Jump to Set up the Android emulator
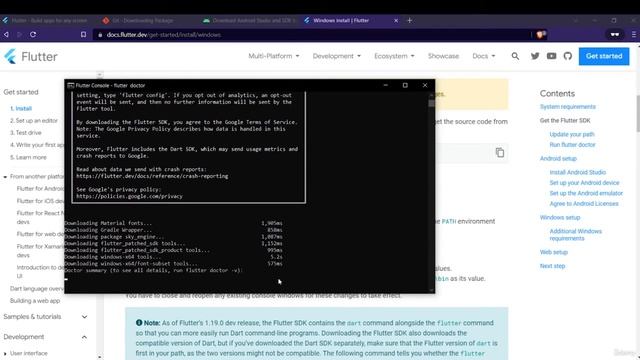Viewport: 640px width, 360px height. click(586, 193)
